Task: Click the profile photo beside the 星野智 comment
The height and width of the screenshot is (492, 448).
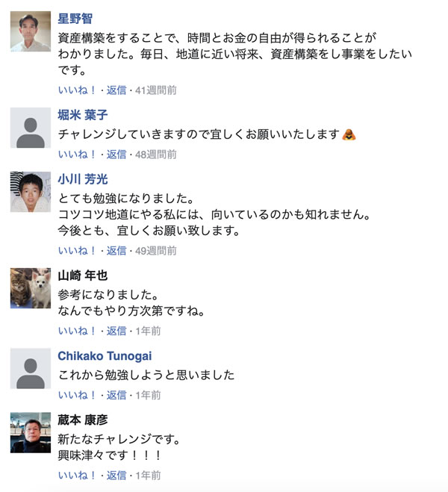Action: (x=31, y=31)
